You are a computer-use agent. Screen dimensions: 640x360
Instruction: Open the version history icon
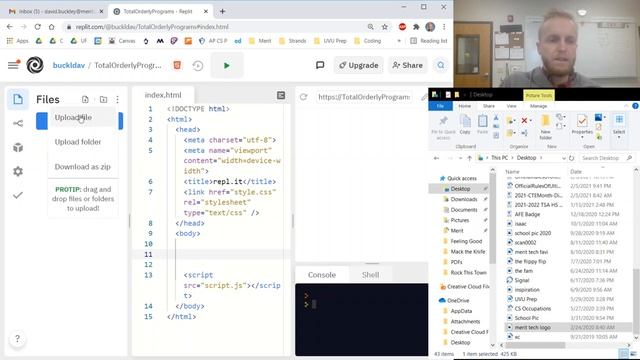(x=198, y=65)
